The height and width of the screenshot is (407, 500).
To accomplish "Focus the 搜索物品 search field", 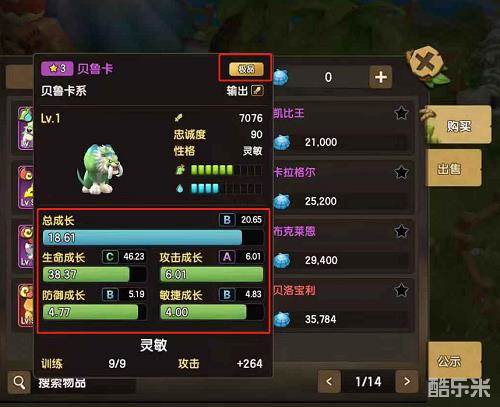I will (83, 383).
